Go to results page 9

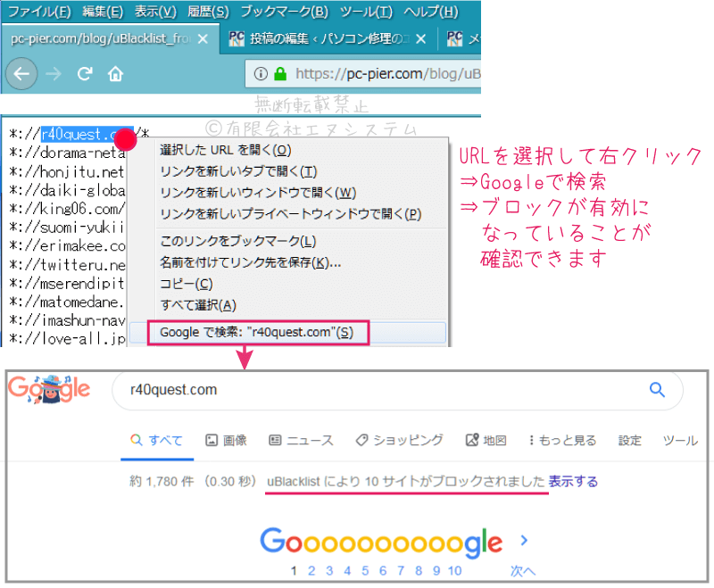[436, 571]
